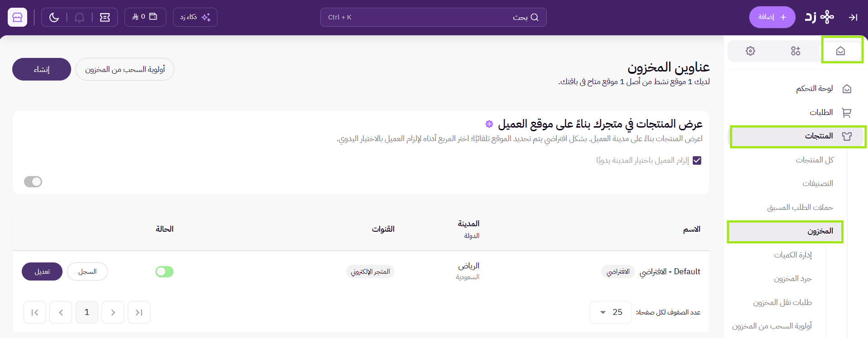Open طلبات نقل المخزون page
Image resolution: width=868 pixels, height=338 pixels.
pos(782,302)
